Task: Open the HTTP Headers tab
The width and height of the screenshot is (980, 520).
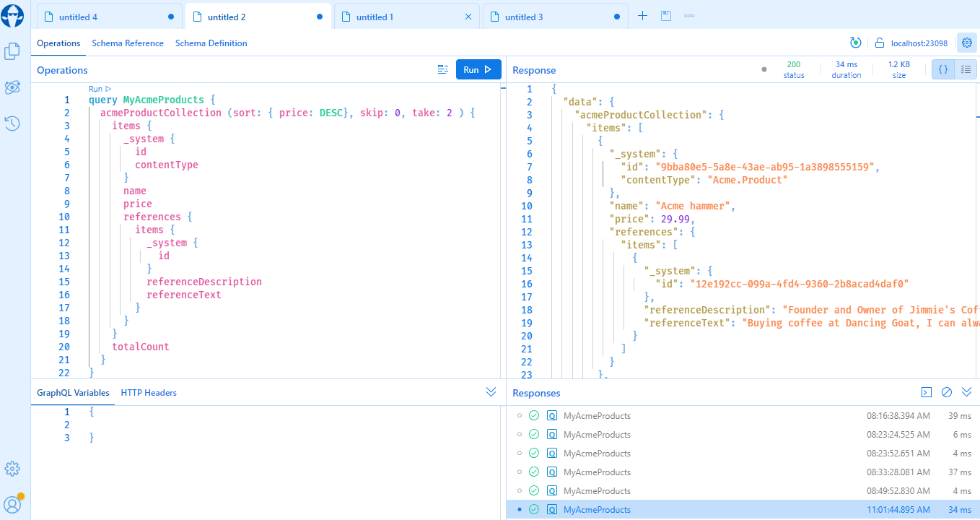Action: pyautogui.click(x=149, y=393)
